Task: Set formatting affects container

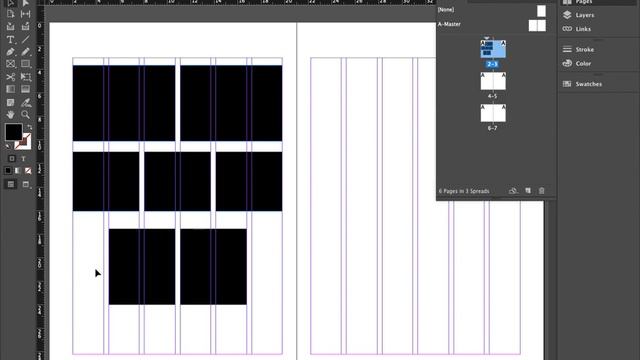Action: pos(12,158)
